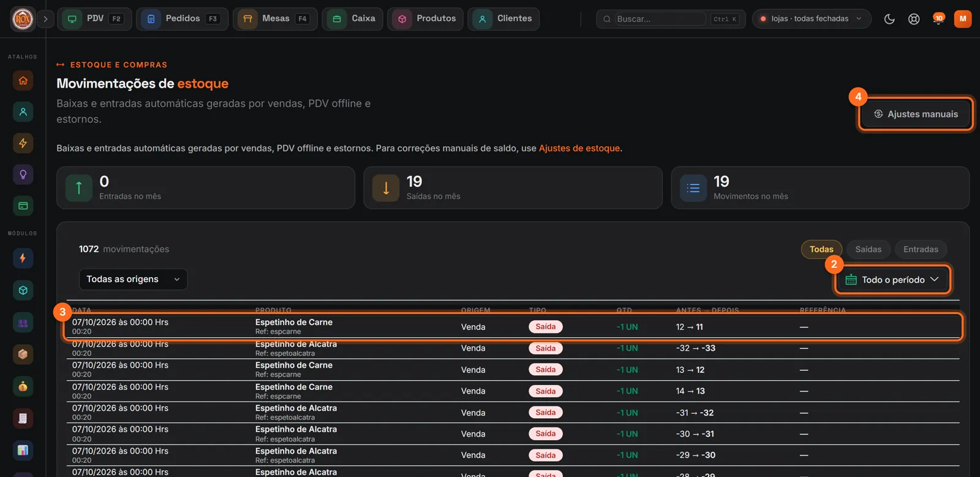Click the ROX logo in the top bar

[23, 19]
